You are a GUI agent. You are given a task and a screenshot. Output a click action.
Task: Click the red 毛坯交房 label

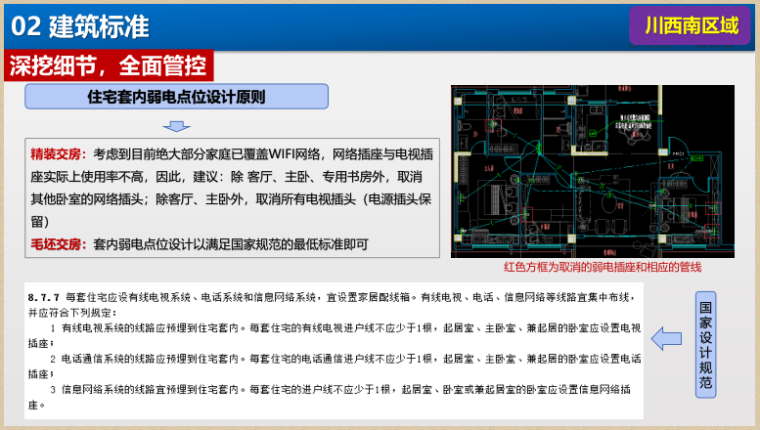(x=58, y=244)
